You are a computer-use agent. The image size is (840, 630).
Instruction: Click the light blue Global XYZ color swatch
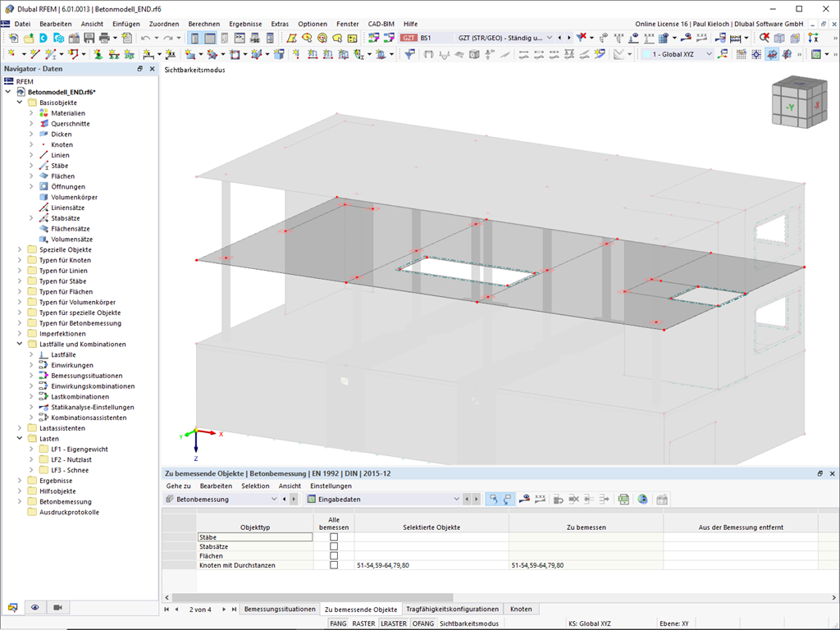[646, 54]
